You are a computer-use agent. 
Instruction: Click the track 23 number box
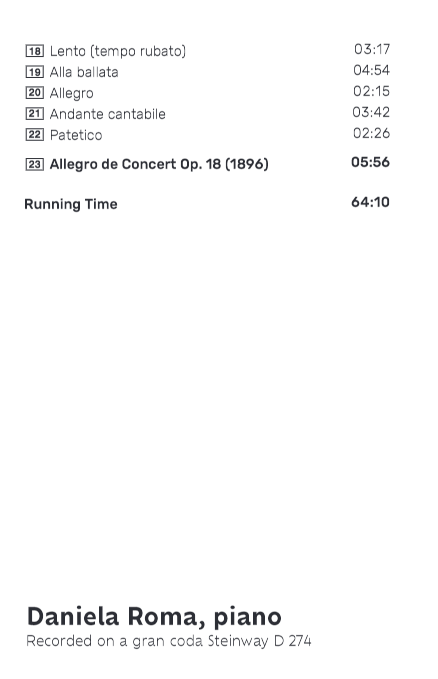click(35, 165)
